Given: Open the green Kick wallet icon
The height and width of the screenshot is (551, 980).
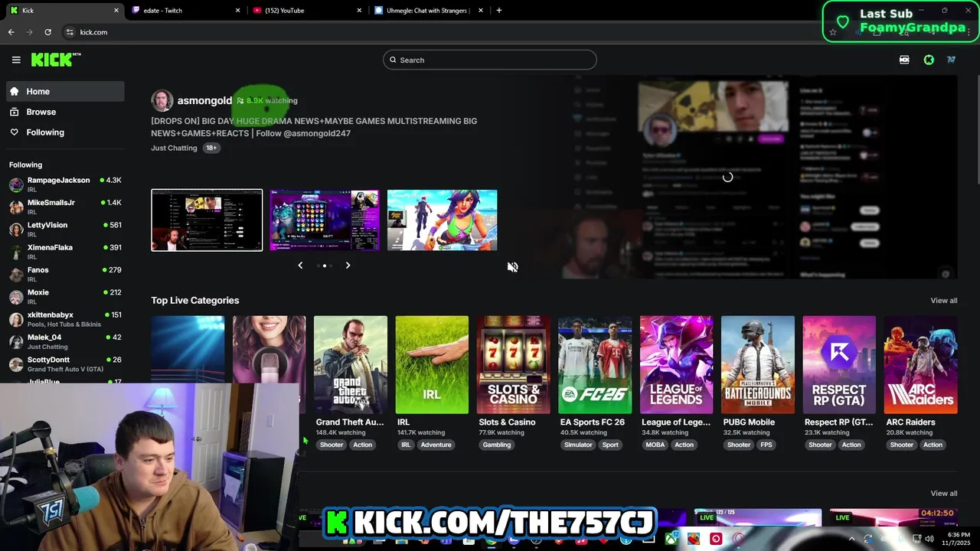Looking at the screenshot, I should (929, 60).
